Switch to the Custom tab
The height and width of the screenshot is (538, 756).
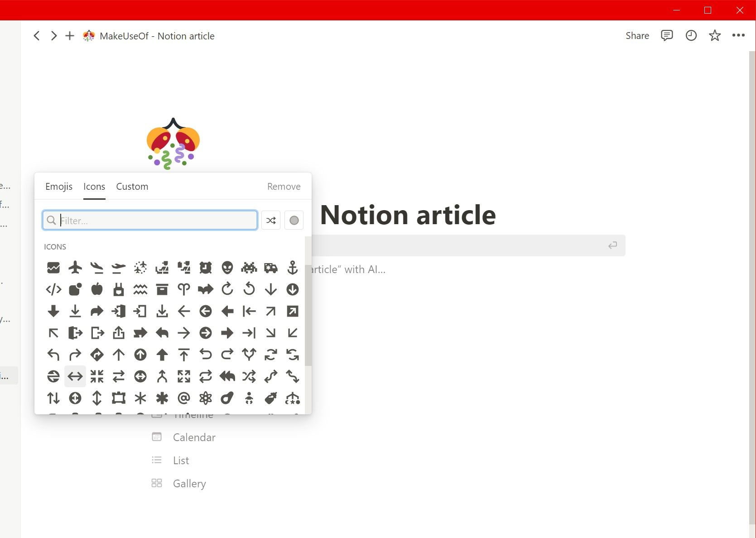tap(132, 186)
